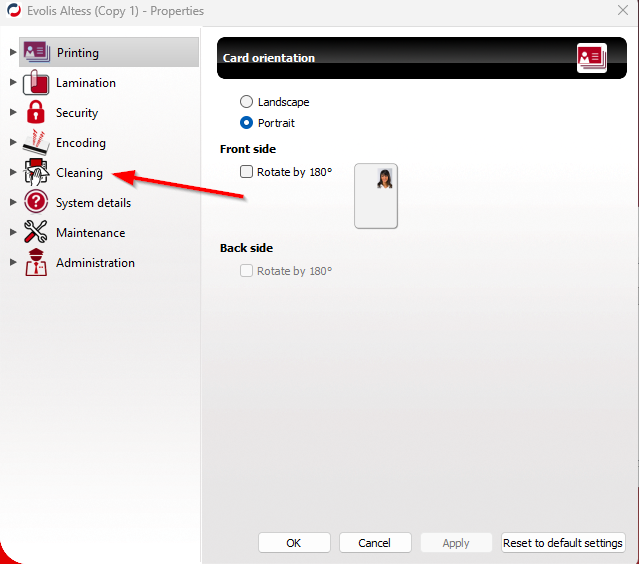Click the Printing category card icon
Viewport: 639px width, 564px height.
tap(37, 52)
